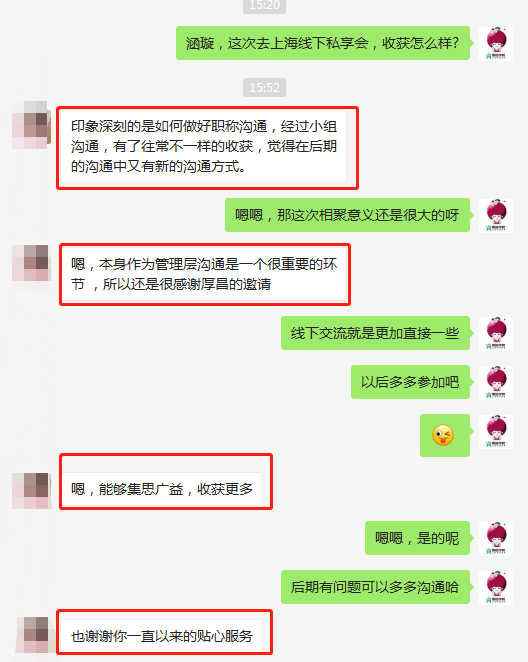The width and height of the screenshot is (528, 662).
Task: Select the green bubble 涵璇，这次去上海线下私享会
Action: pyautogui.click(x=323, y=43)
